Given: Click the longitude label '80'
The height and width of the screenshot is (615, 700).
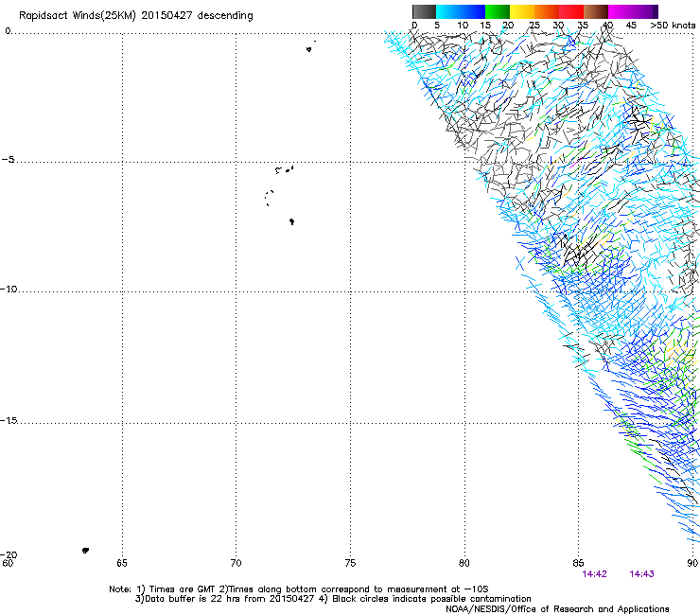Looking at the screenshot, I should [464, 563].
